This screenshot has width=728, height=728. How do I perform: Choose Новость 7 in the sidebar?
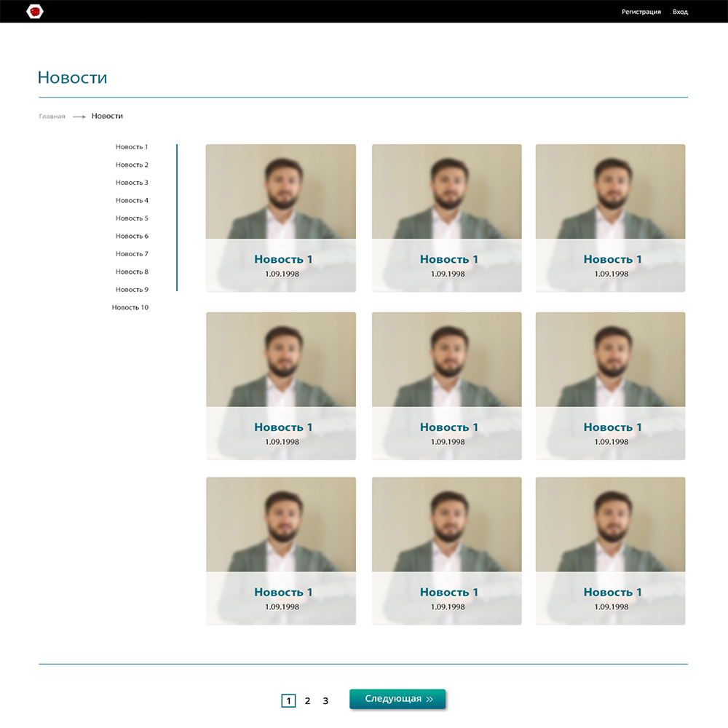point(132,254)
